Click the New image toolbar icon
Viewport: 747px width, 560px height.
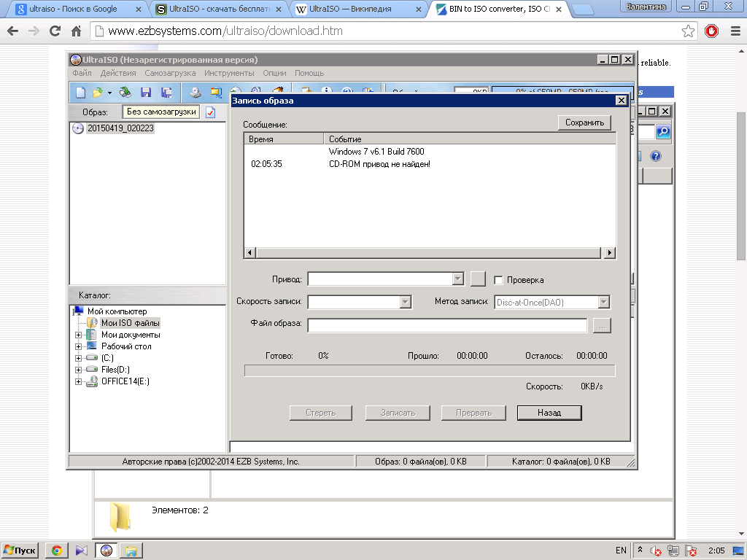click(x=80, y=93)
